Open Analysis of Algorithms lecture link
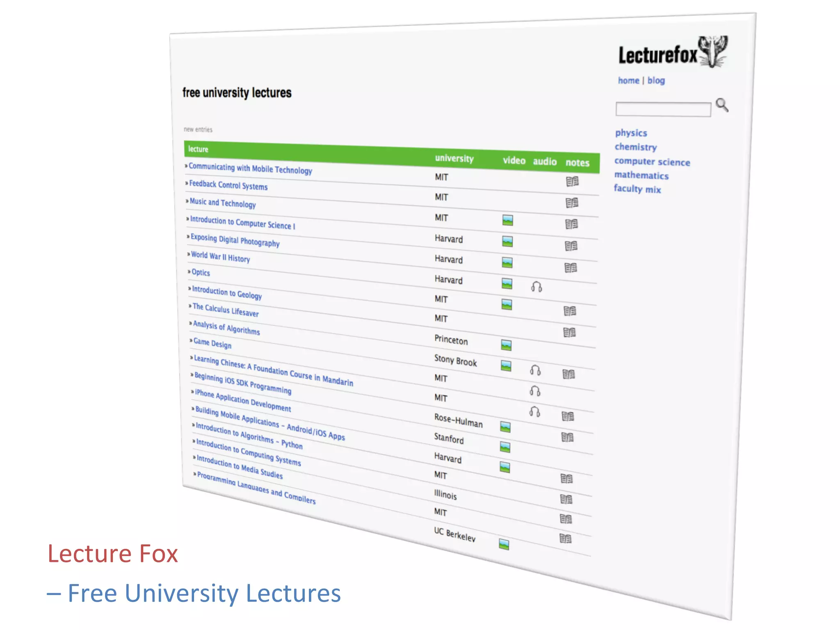Viewport: 840px width, 630px height. [x=226, y=327]
